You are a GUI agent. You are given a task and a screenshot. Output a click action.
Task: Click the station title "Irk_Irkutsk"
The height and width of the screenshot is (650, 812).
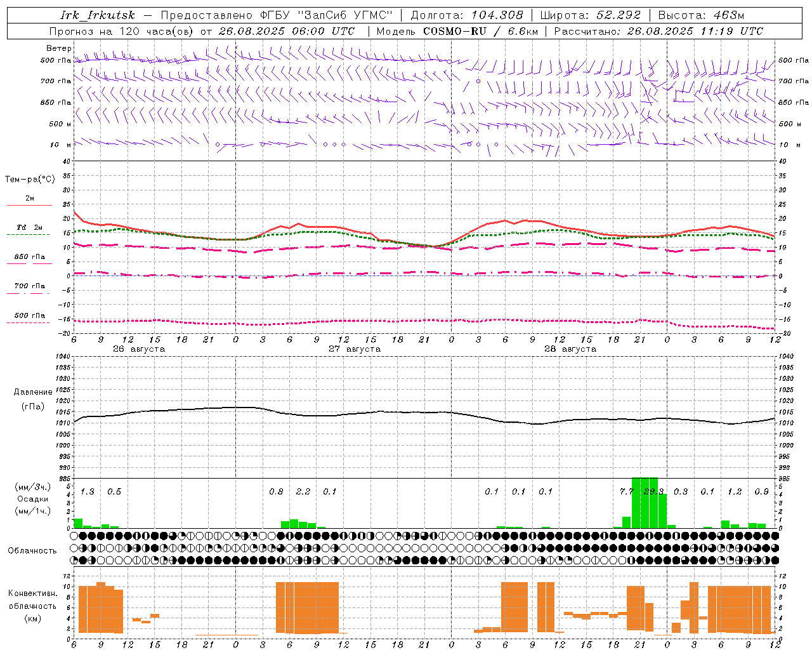97,15
